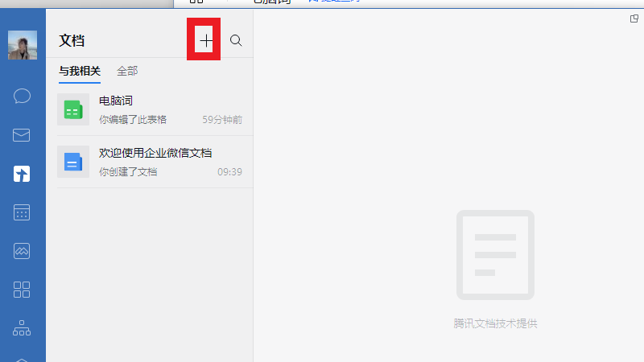644x362 pixels.
Task: Click the 腾讯文档技术提供 footer text
Action: (x=495, y=323)
